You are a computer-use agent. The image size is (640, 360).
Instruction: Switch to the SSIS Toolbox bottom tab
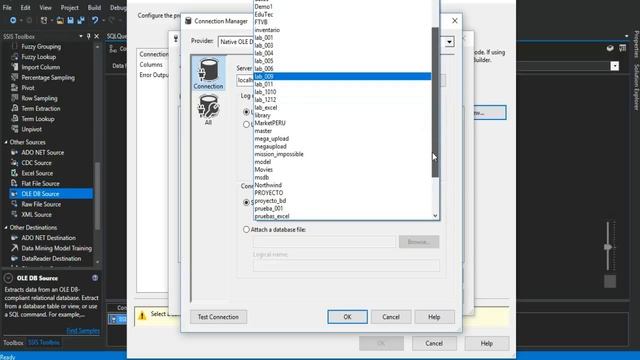(44, 342)
